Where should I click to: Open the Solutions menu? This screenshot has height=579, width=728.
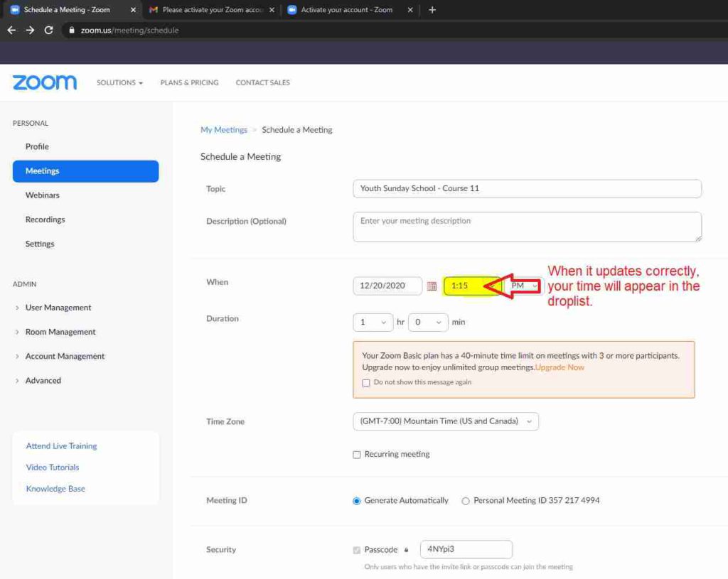click(x=119, y=83)
